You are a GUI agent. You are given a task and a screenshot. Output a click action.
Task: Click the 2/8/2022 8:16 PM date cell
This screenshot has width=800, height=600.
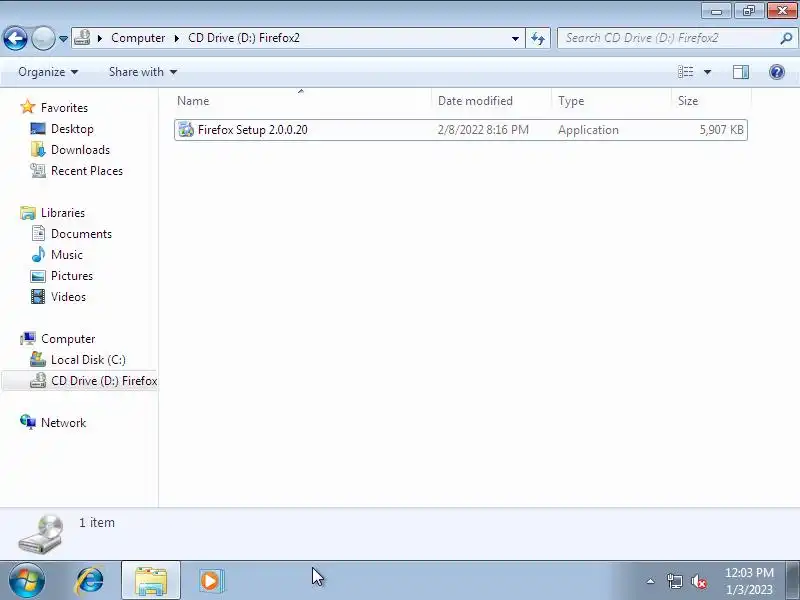483,130
